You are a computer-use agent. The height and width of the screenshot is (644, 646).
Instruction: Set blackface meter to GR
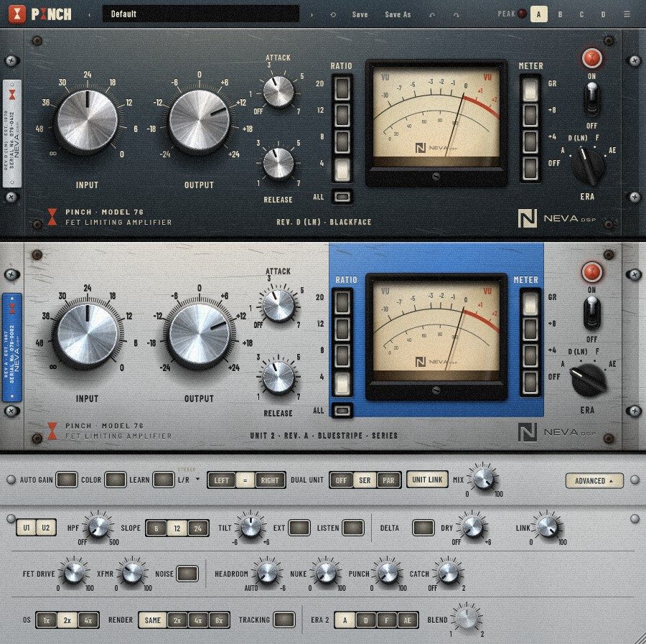click(x=530, y=89)
